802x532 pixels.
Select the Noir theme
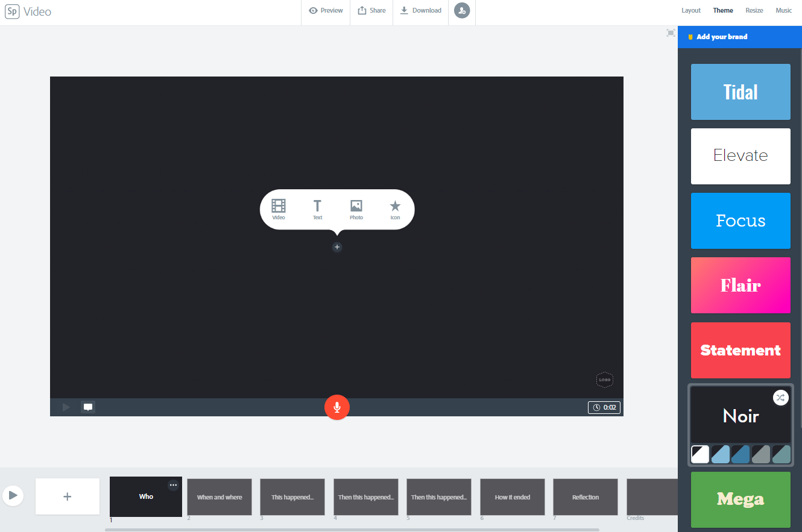click(740, 416)
